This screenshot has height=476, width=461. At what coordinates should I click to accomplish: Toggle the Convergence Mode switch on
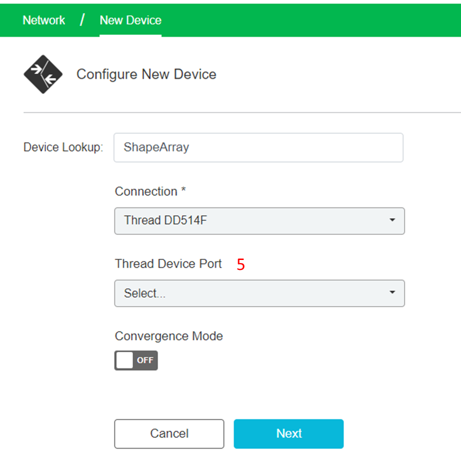pos(136,360)
